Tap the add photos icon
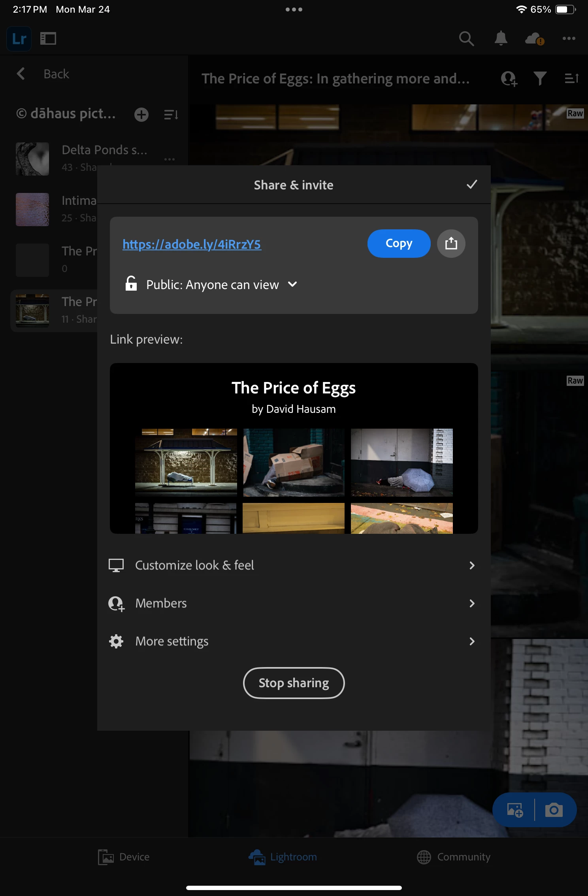Viewport: 588px width, 896px height. pos(515,810)
